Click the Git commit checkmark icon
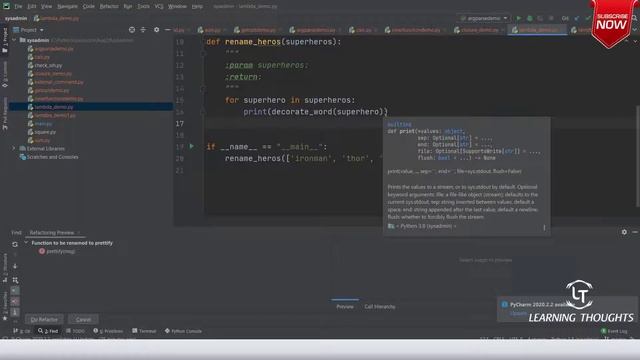This screenshot has width=640, height=360. tap(588, 18)
